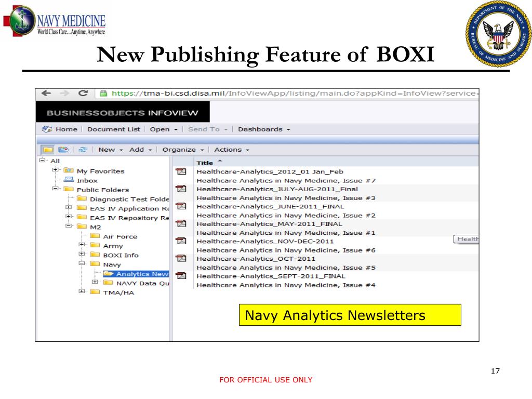Image resolution: width=532 pixels, height=399 pixels.
Task: Click description text ending Issue #7
Action: pyautogui.click(x=286, y=180)
